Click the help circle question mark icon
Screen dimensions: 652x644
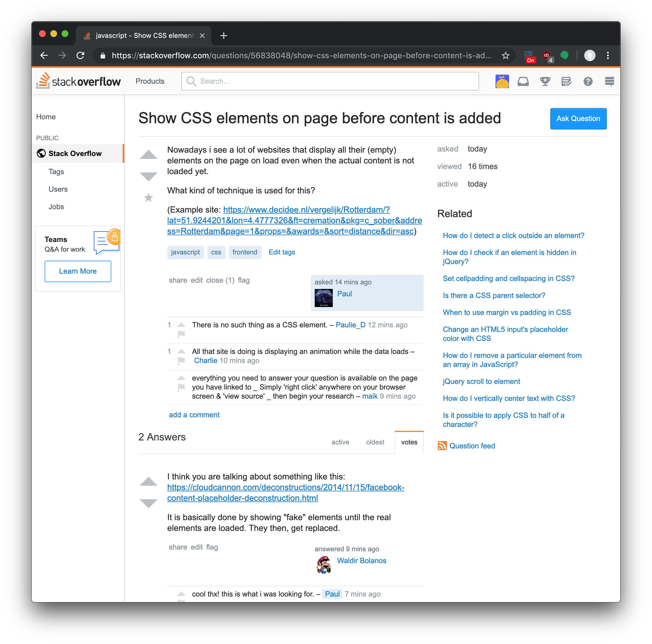[x=588, y=81]
